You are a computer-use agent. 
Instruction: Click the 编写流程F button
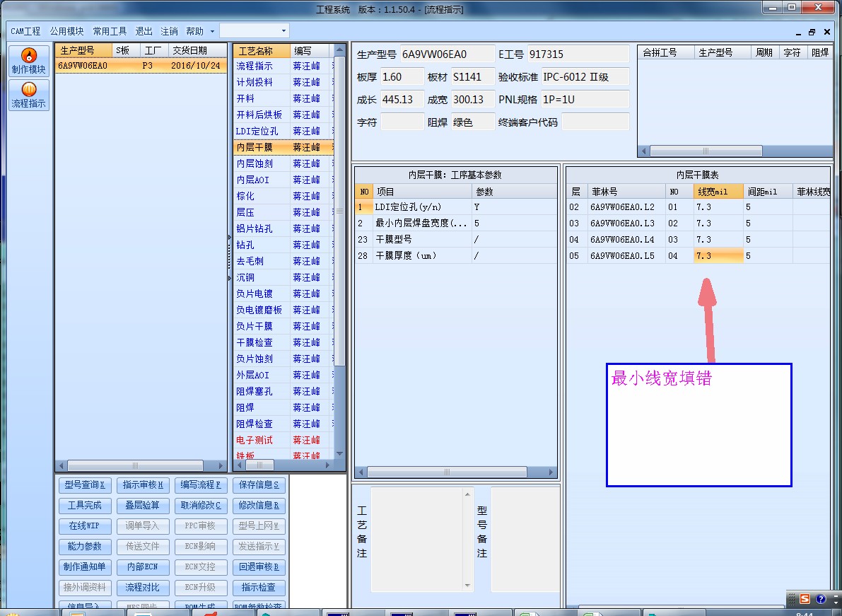tap(201, 485)
